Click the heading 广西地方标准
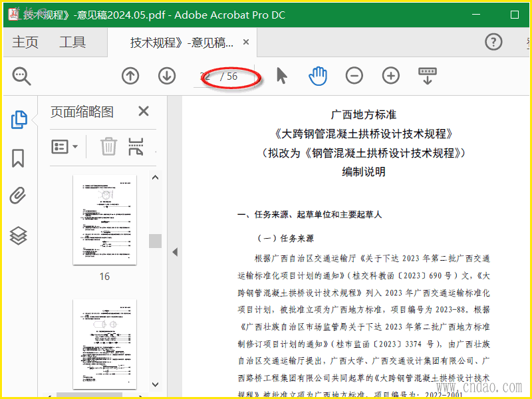Viewport: 532px width, 399px height. point(363,114)
